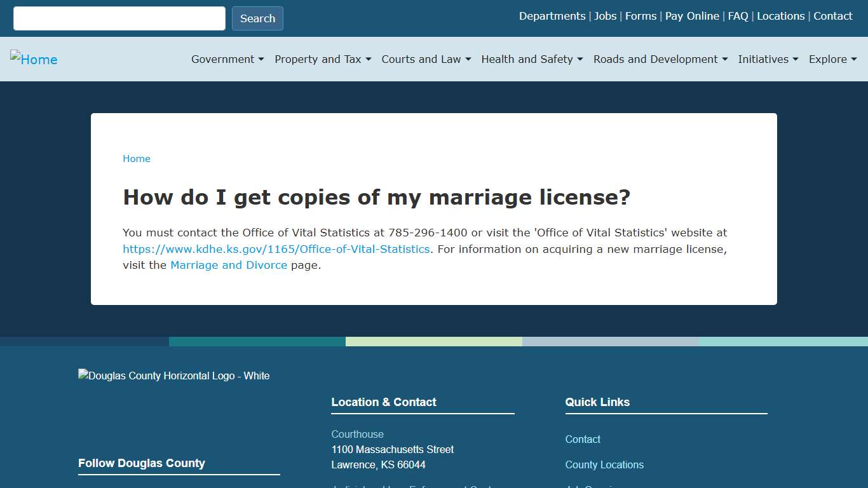View county Locations
Screen dimensions: 868x488
point(780,16)
